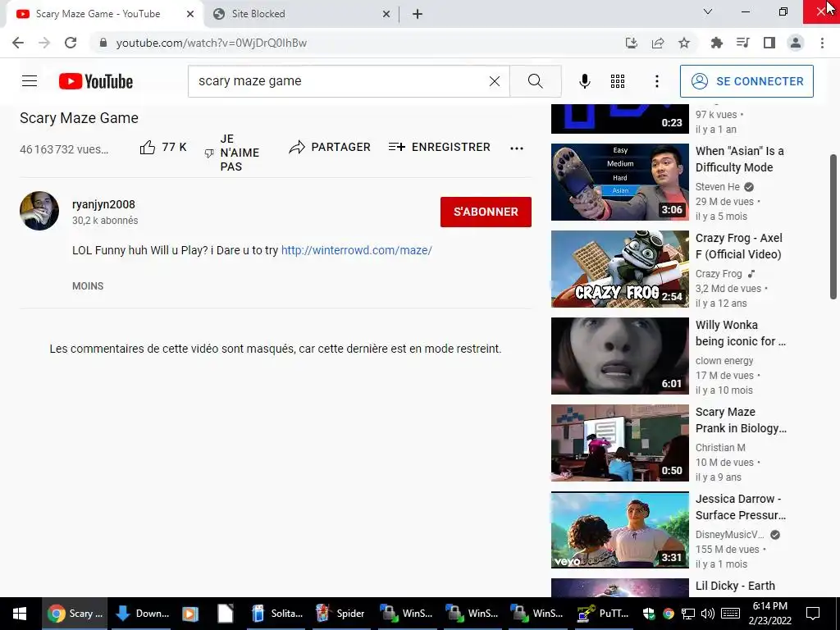Collapse description with MOINS
840x630 pixels.
tap(88, 286)
